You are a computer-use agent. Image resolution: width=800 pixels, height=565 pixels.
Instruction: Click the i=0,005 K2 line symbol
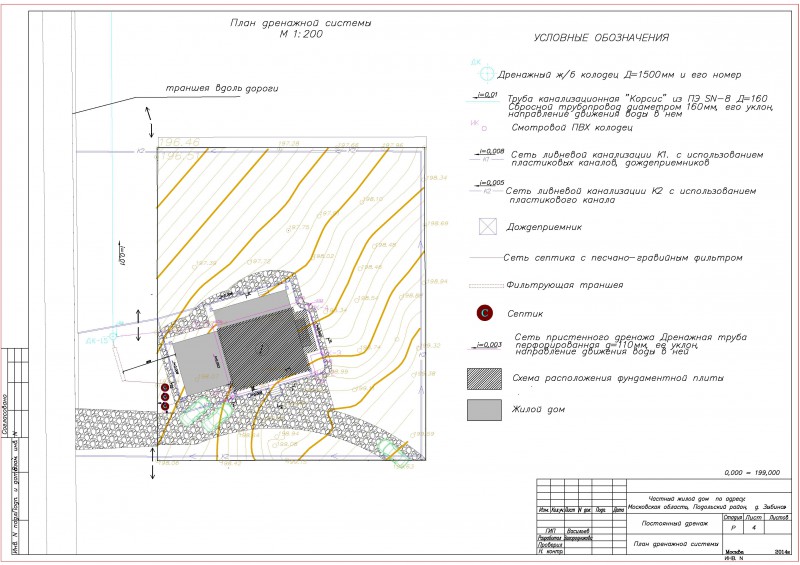(487, 186)
